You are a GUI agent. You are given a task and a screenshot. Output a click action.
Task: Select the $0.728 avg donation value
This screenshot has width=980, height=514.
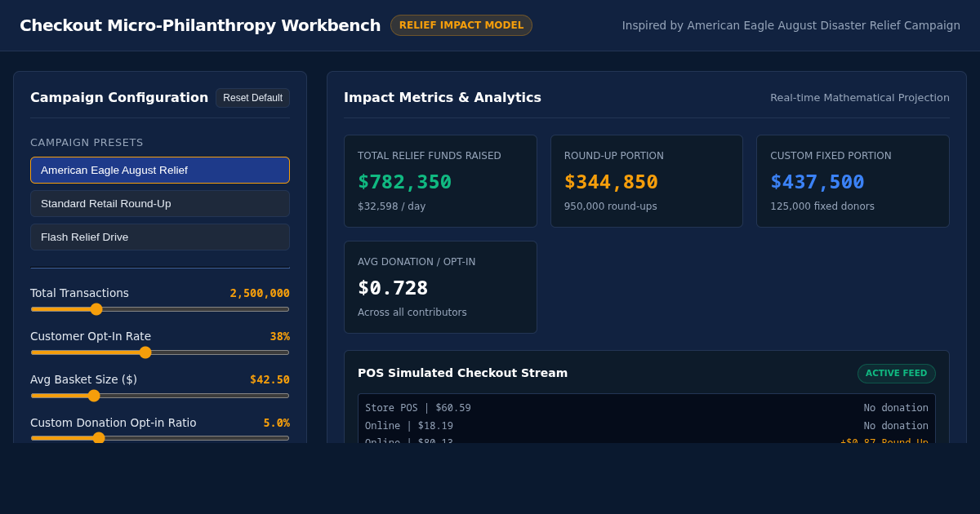point(393,288)
